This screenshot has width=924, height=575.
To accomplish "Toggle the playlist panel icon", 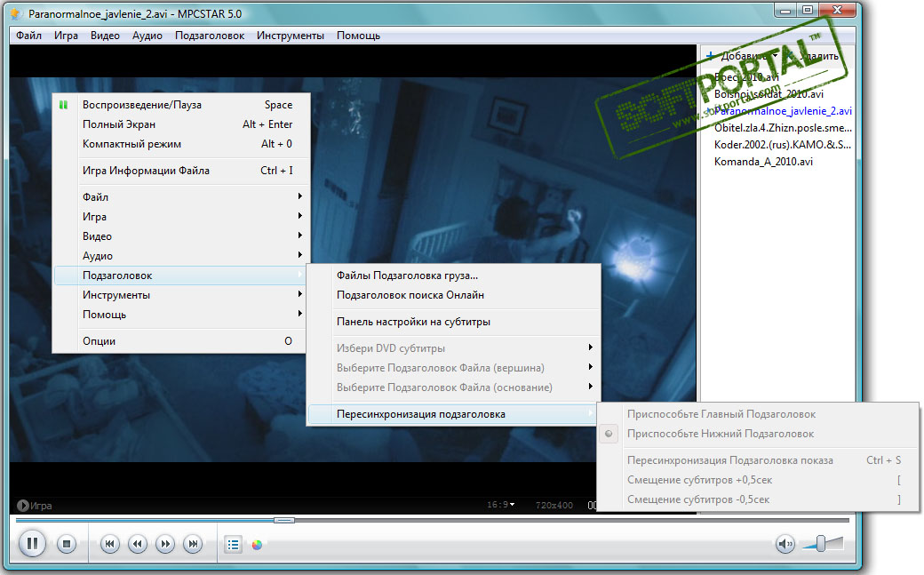I will point(234,544).
